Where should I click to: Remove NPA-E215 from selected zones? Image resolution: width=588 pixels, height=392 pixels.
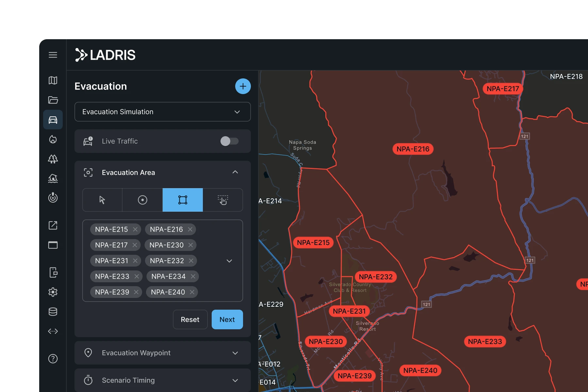(x=135, y=229)
